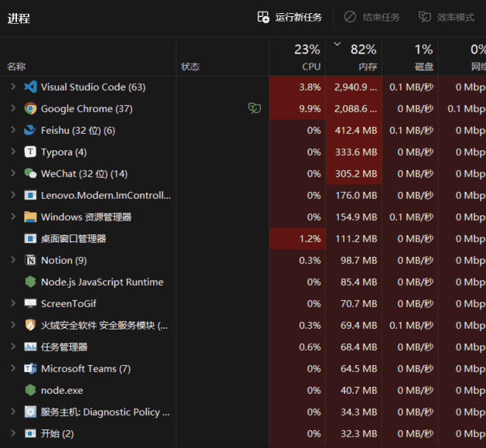Click the 结束任务 button label
486x448 pixels.
click(x=382, y=17)
